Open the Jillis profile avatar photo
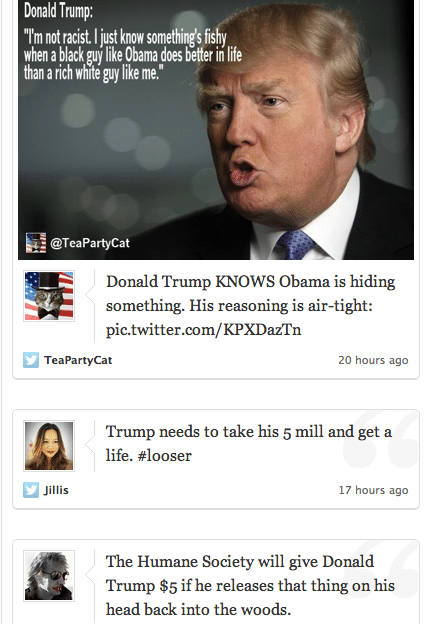Viewport: 427px width, 624px height. [x=49, y=446]
